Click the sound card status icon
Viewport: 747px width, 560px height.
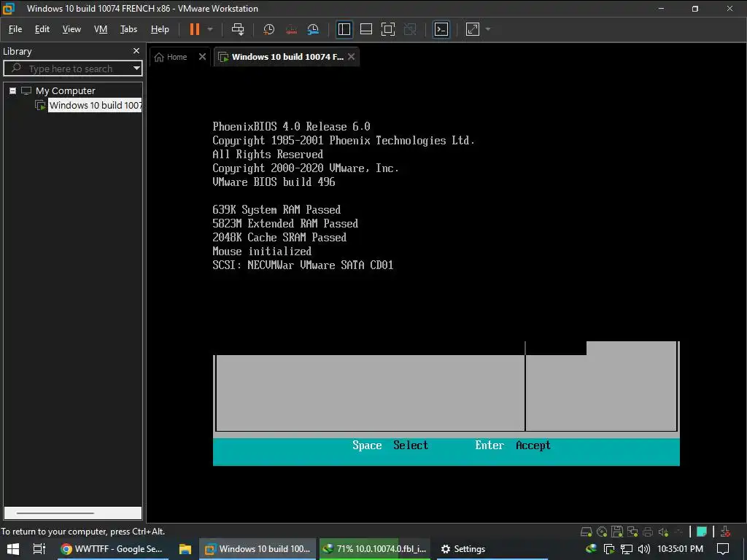[663, 532]
